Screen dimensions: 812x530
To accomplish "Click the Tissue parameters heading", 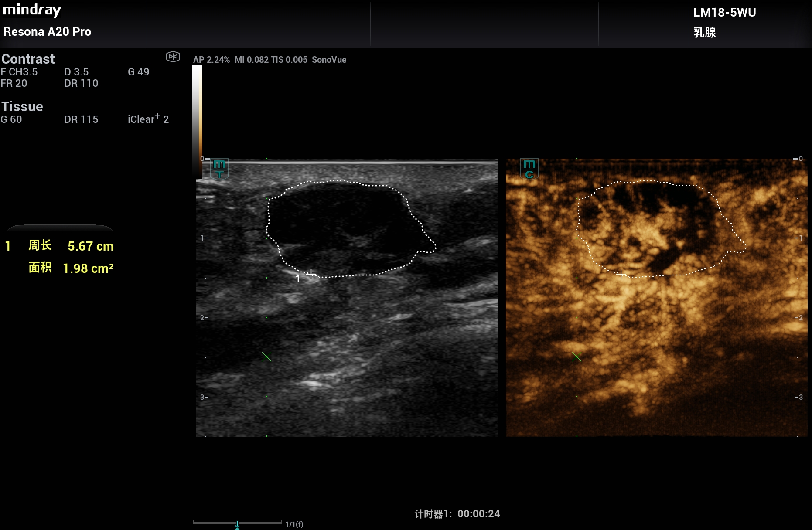I will [x=22, y=107].
